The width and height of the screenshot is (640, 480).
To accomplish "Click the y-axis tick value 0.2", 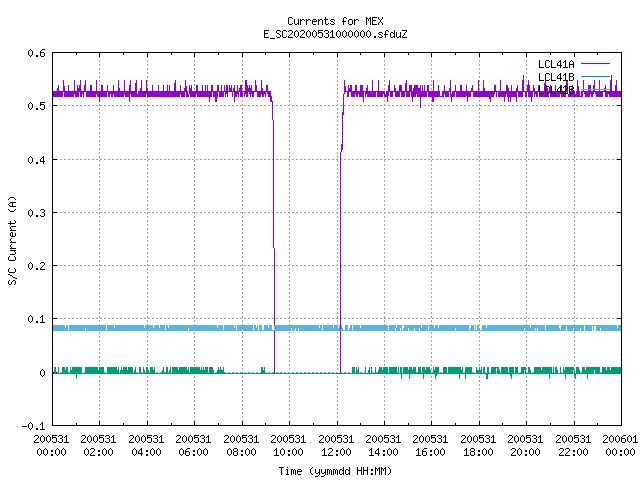I will click(37, 266).
